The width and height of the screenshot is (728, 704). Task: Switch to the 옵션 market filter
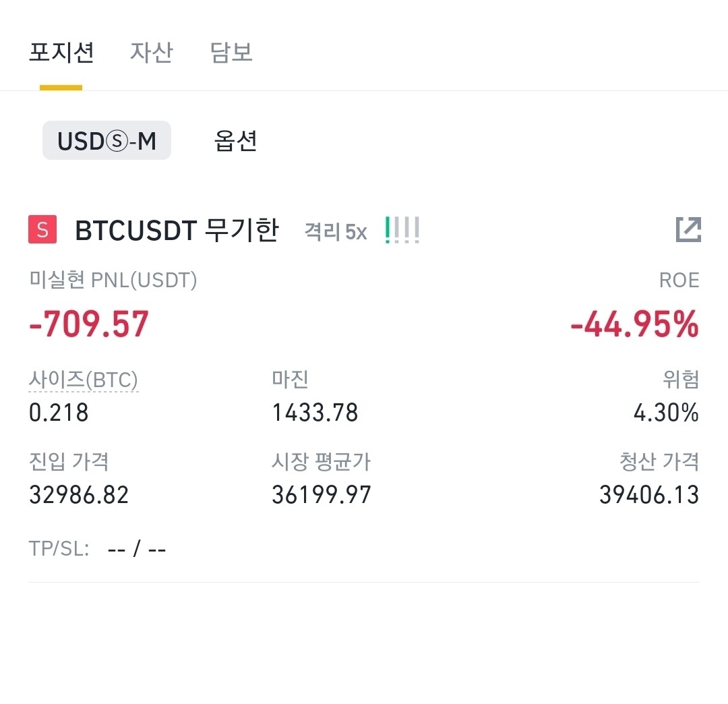tap(234, 142)
